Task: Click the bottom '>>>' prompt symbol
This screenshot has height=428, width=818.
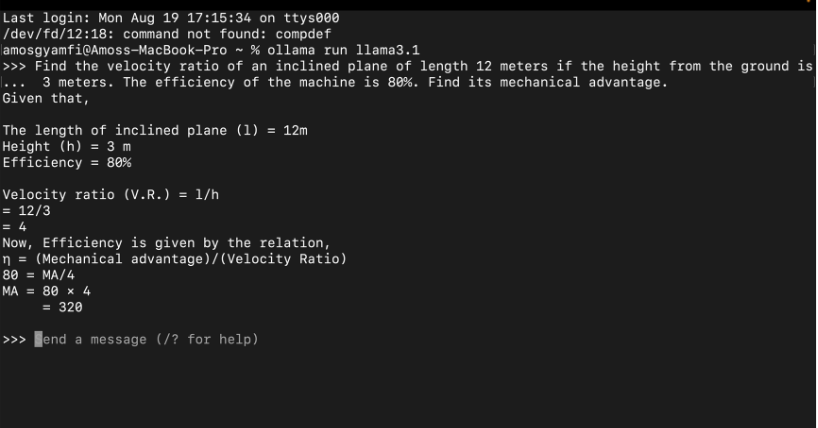Action: [14, 340]
